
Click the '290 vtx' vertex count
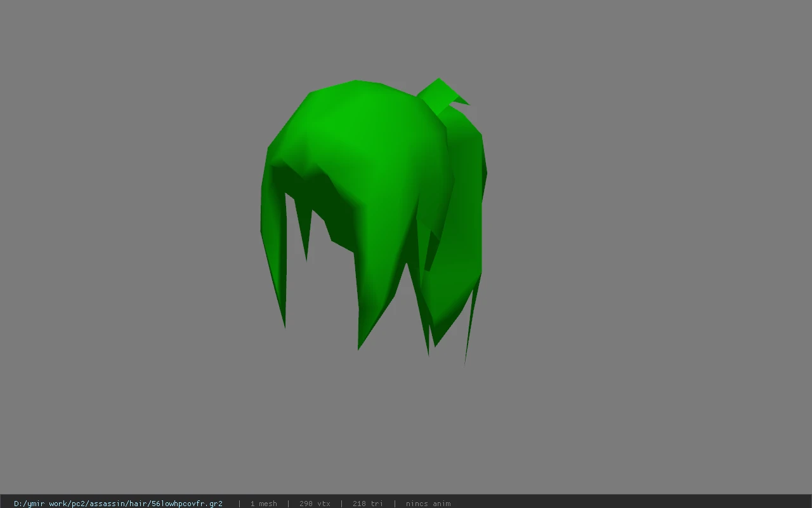tap(315, 504)
